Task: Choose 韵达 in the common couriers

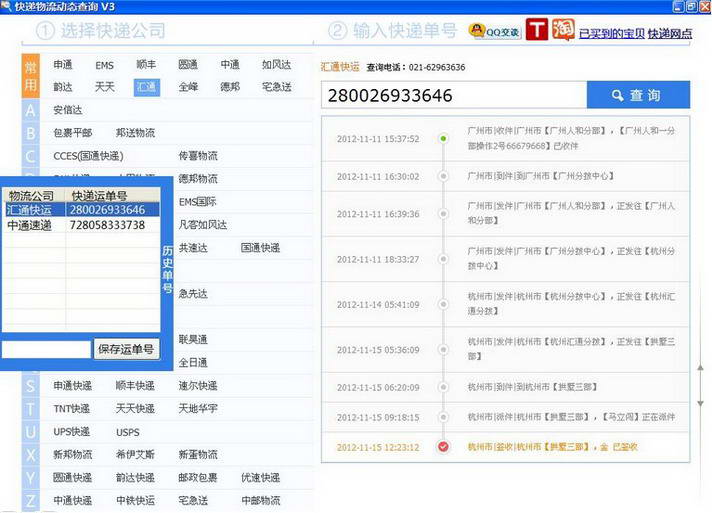Action: (x=63, y=87)
